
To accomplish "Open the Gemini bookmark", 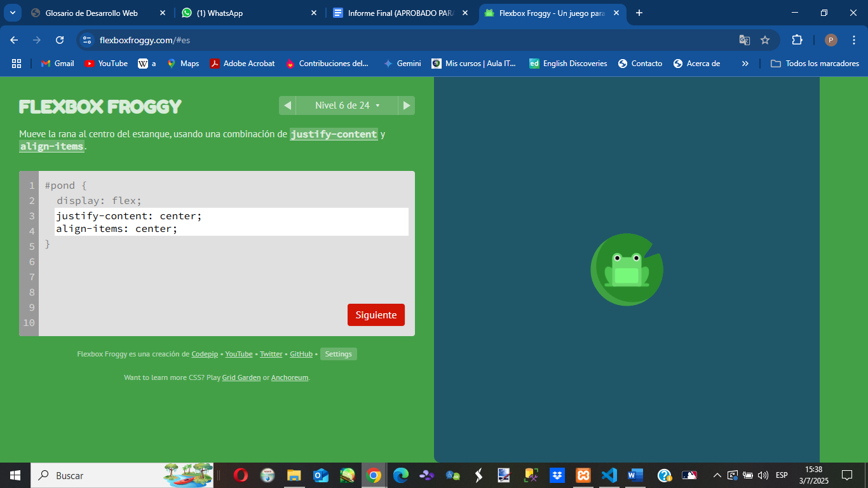I will tap(402, 64).
